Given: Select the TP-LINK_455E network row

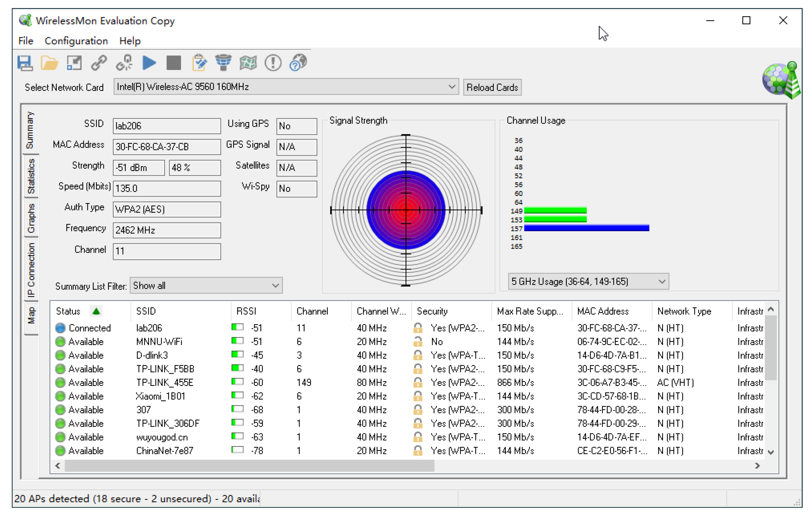Looking at the screenshot, I should pos(165,383).
